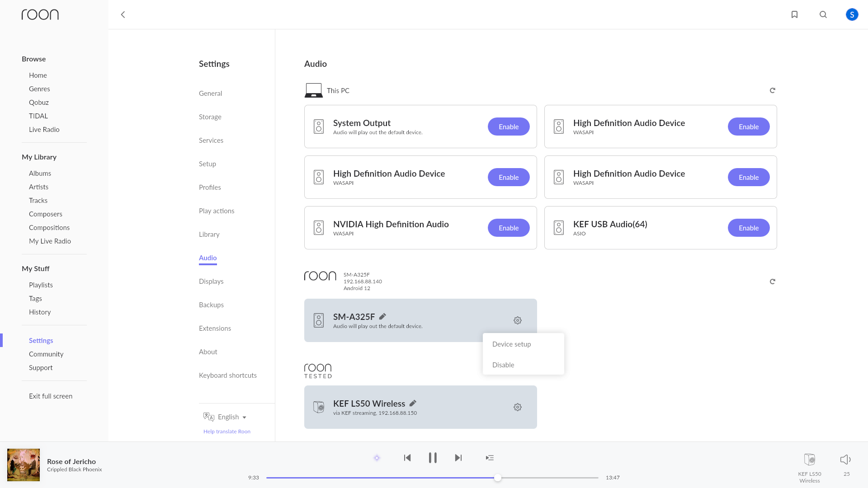Viewport: 868px width, 488px height.
Task: Open History in My Stuff
Action: (x=40, y=312)
